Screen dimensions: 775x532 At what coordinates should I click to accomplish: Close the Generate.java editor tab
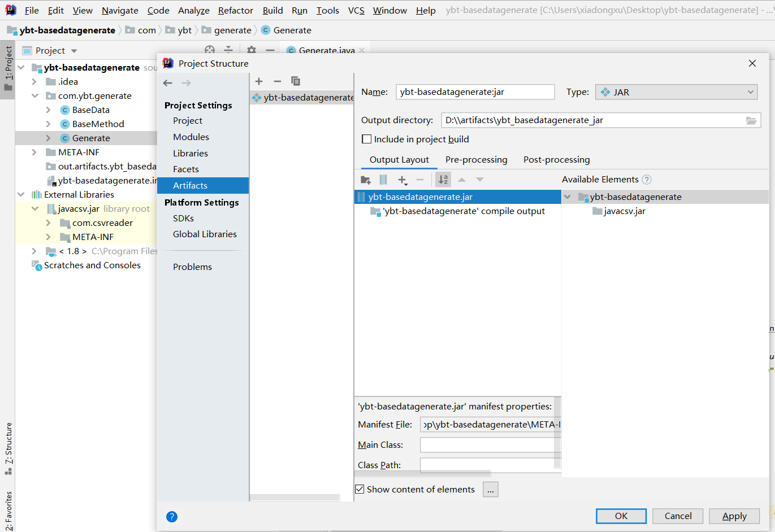tap(362, 50)
